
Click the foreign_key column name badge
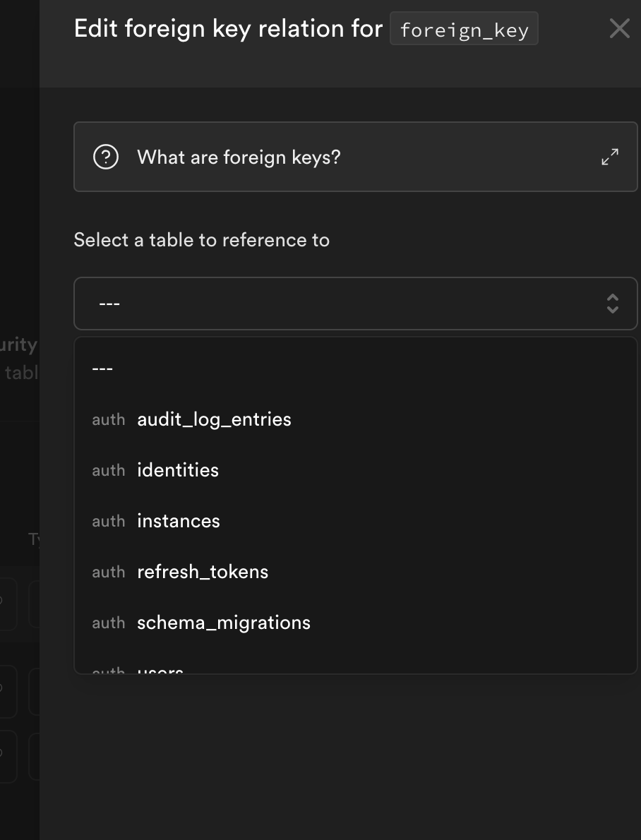(x=464, y=30)
